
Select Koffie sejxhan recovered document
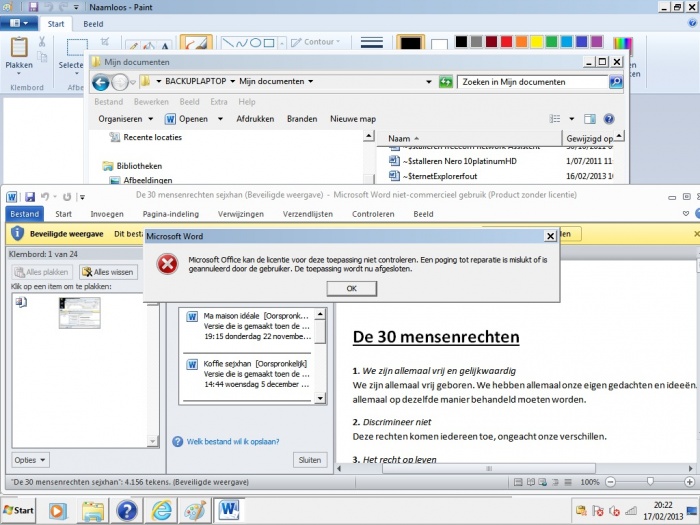248,374
